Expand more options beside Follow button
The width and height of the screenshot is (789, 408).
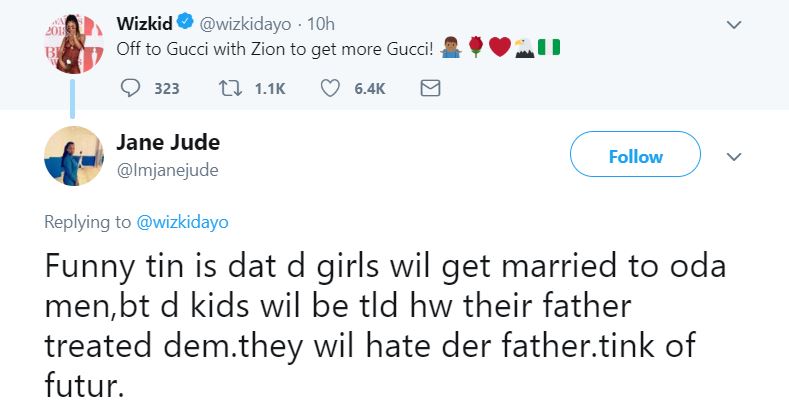[735, 157]
